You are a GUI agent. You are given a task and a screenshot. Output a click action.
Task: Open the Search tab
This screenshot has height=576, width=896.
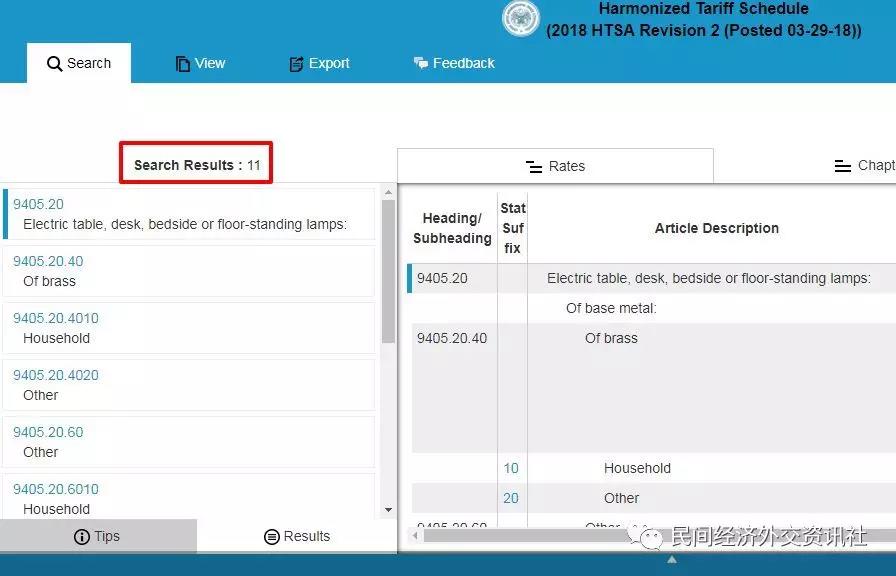point(79,63)
